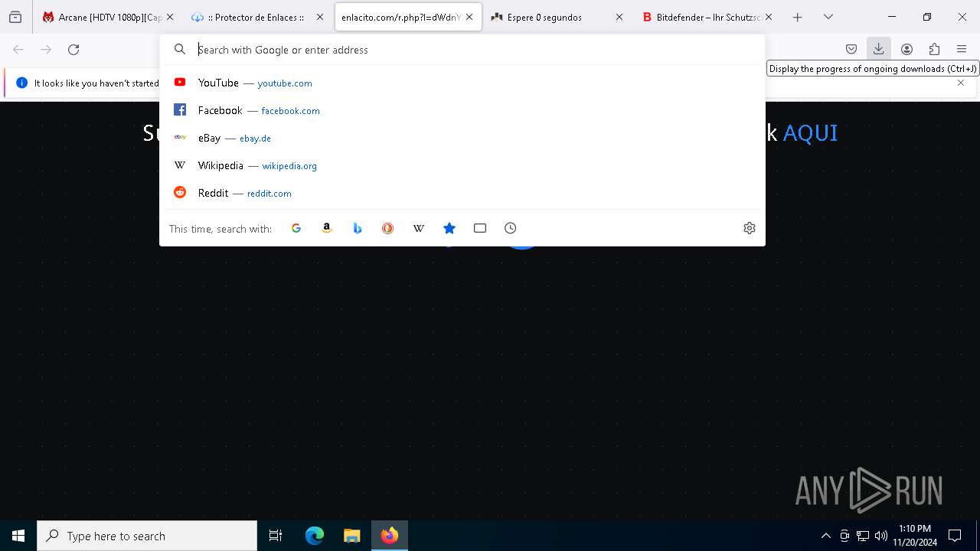Open the clock showing 1:10 PM
The image size is (980, 551).
click(x=915, y=536)
